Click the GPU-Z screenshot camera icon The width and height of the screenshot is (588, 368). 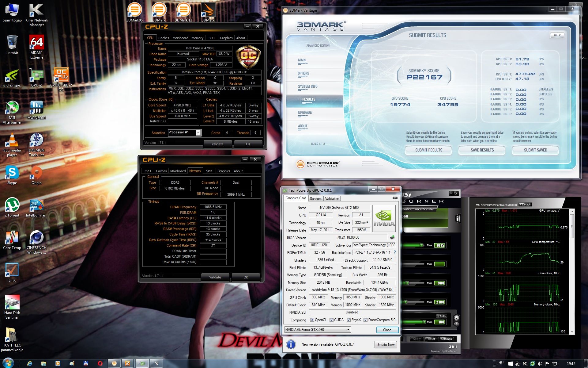click(395, 198)
